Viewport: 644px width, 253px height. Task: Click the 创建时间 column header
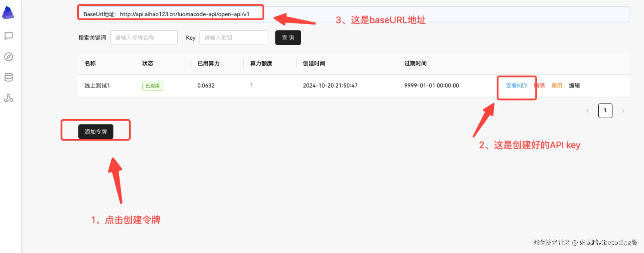(314, 64)
